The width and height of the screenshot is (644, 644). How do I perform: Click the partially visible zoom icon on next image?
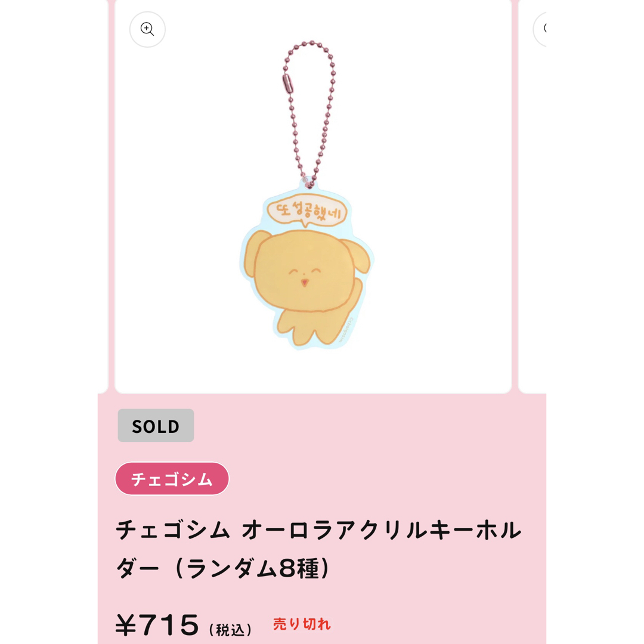coord(540,29)
